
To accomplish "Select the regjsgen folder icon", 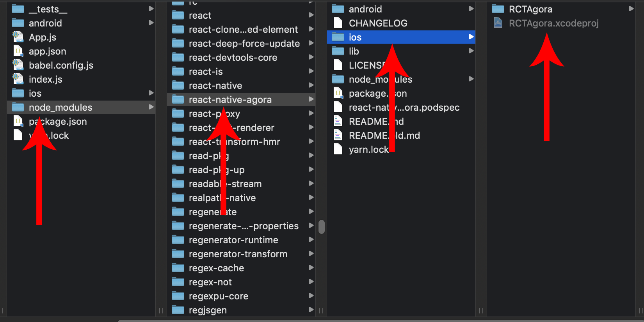I will (178, 310).
